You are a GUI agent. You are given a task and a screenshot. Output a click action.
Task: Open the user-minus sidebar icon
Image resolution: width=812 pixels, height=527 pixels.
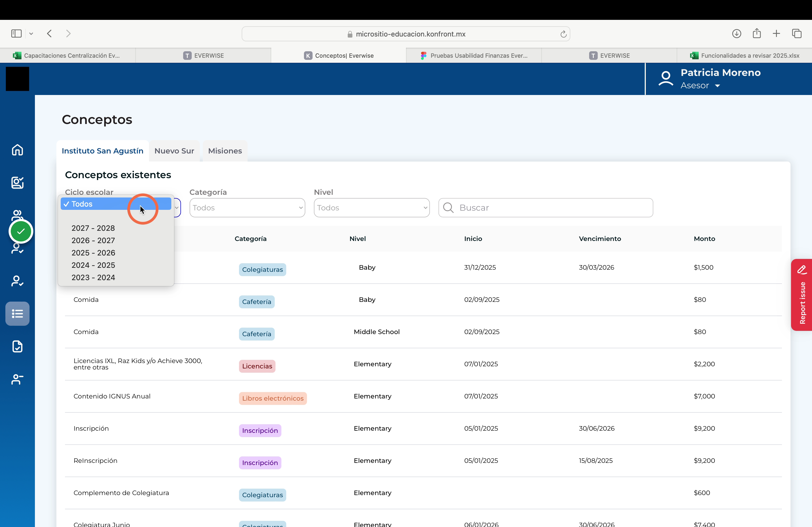click(17, 379)
